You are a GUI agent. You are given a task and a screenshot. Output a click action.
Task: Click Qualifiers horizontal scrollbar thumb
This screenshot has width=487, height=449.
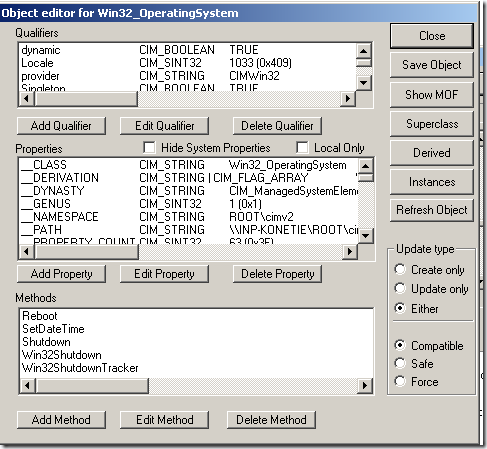86,99
